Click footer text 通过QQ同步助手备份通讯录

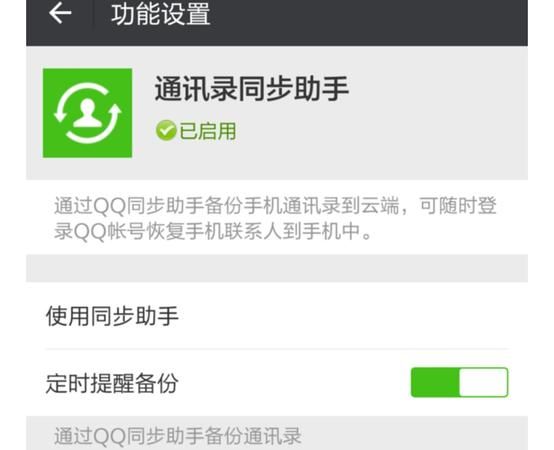(178, 436)
